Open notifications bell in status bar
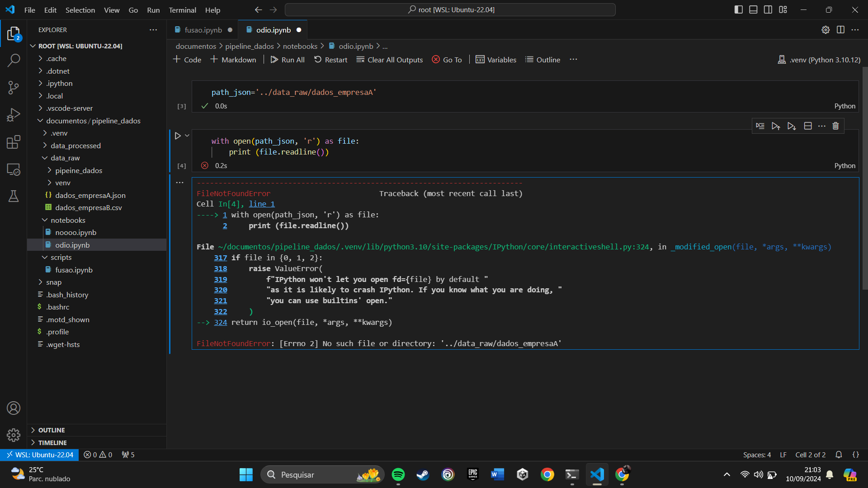The image size is (868, 488). coord(839,455)
